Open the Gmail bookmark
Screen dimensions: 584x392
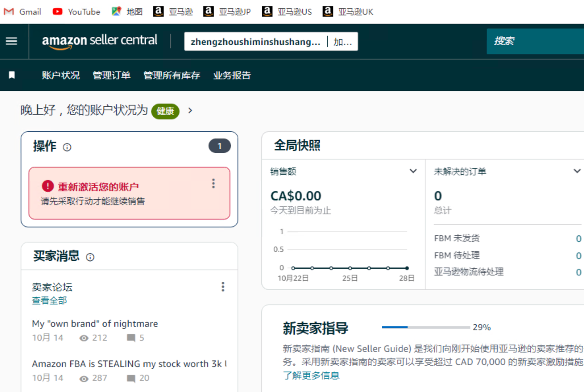22,12
